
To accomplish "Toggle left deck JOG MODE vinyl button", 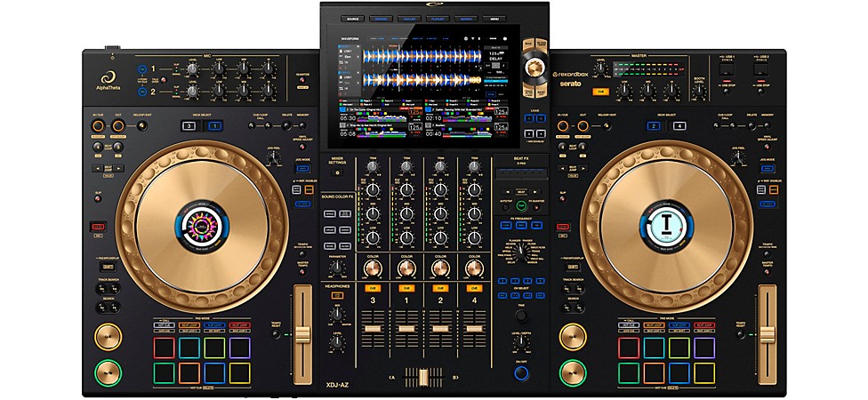I will point(302,168).
